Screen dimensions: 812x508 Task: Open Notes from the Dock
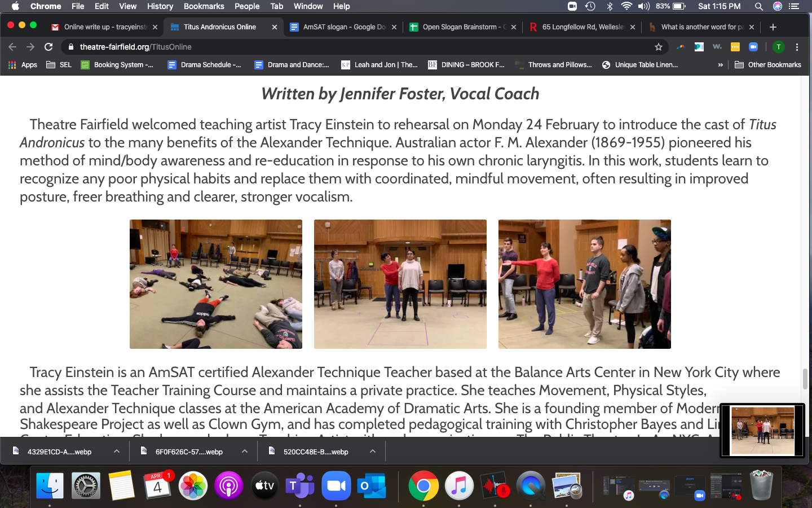121,486
